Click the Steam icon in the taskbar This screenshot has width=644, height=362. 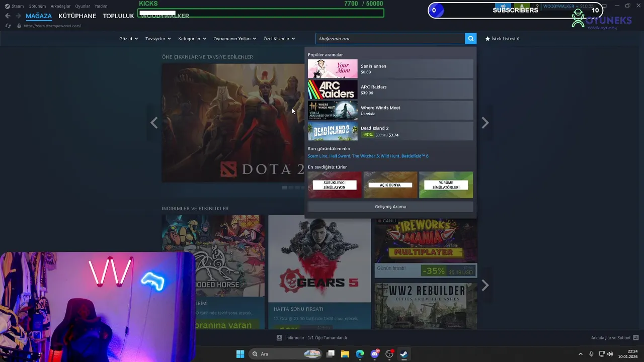click(404, 354)
